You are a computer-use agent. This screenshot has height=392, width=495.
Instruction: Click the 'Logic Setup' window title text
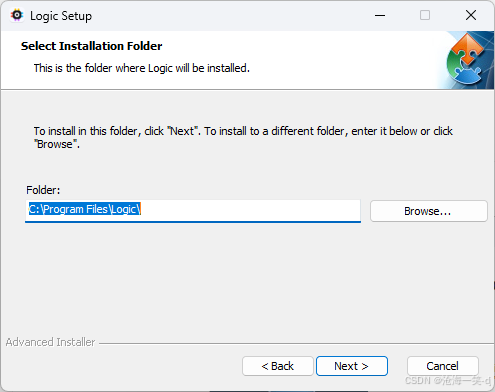click(x=61, y=16)
